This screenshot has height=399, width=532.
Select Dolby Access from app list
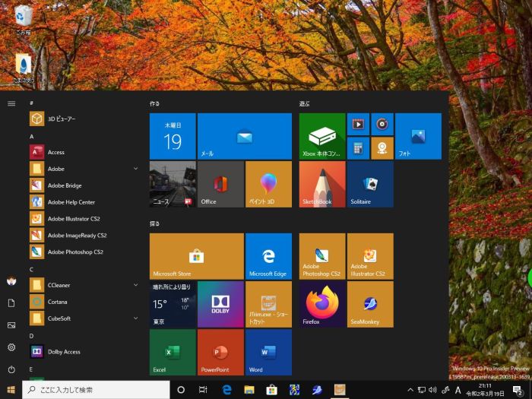(64, 352)
